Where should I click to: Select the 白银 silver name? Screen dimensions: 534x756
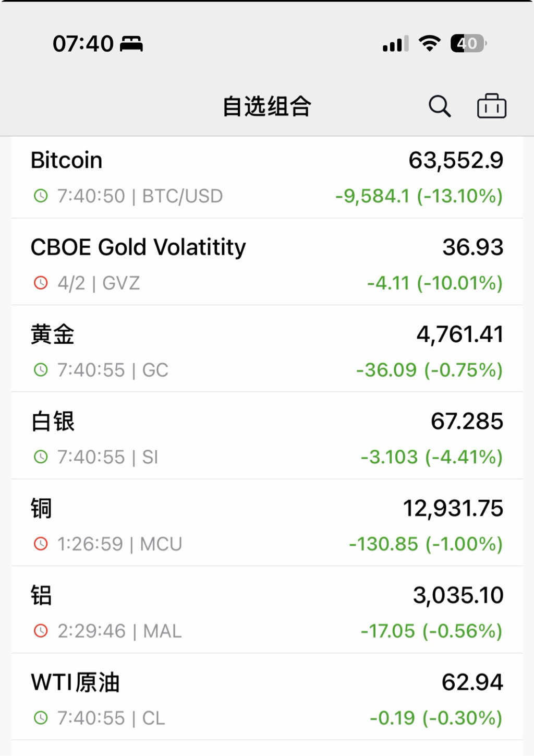pos(53,422)
